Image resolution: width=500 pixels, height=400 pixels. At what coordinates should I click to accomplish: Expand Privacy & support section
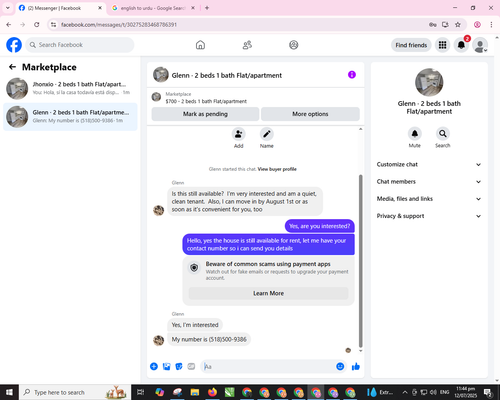pyautogui.click(x=429, y=216)
